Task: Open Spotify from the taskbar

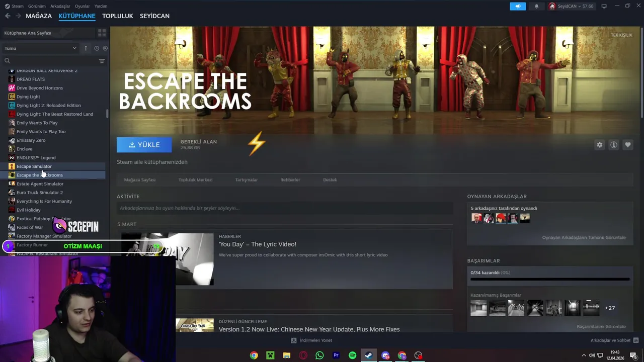Action: click(x=352, y=355)
